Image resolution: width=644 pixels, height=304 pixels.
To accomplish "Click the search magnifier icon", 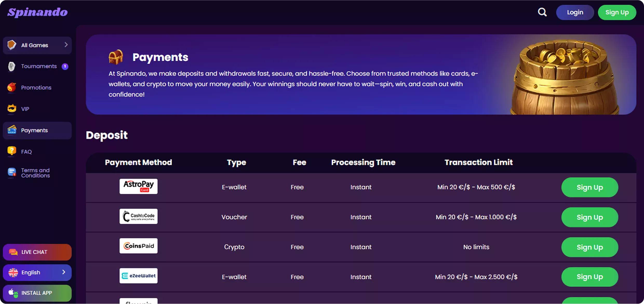I will pyautogui.click(x=542, y=12).
